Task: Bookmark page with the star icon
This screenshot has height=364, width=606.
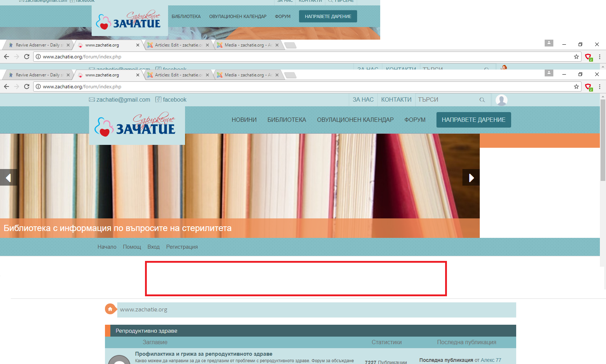Action: point(576,86)
